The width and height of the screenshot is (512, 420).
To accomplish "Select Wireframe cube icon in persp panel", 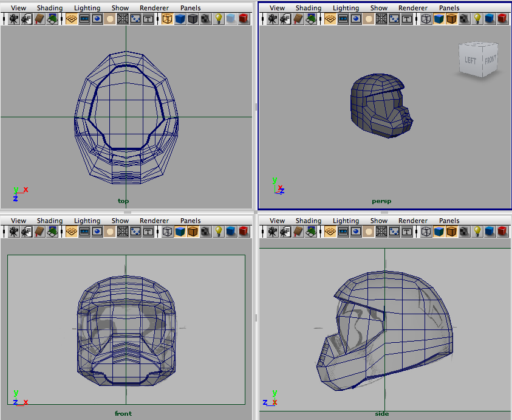I will point(426,19).
